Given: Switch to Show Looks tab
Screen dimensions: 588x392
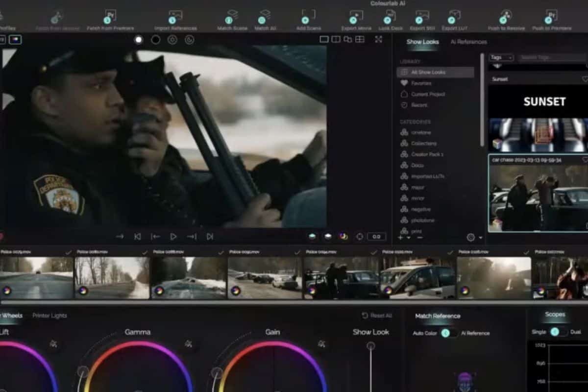Looking at the screenshot, I should coord(422,42).
